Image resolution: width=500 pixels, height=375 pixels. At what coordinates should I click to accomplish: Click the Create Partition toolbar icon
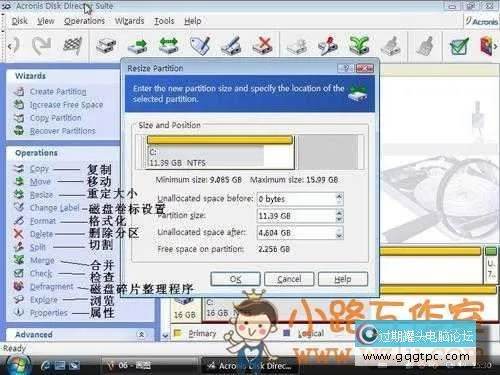coord(106,45)
